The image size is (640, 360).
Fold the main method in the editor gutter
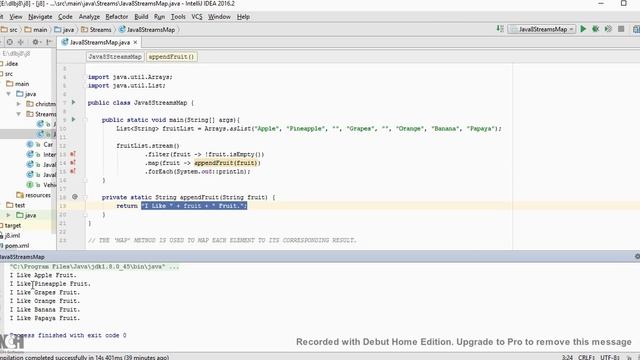point(86,120)
